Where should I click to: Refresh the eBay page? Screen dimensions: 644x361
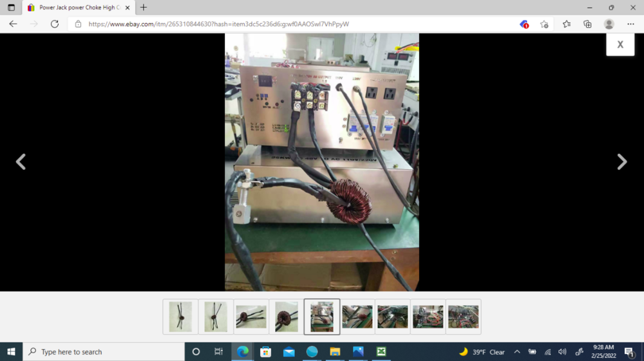pyautogui.click(x=55, y=24)
